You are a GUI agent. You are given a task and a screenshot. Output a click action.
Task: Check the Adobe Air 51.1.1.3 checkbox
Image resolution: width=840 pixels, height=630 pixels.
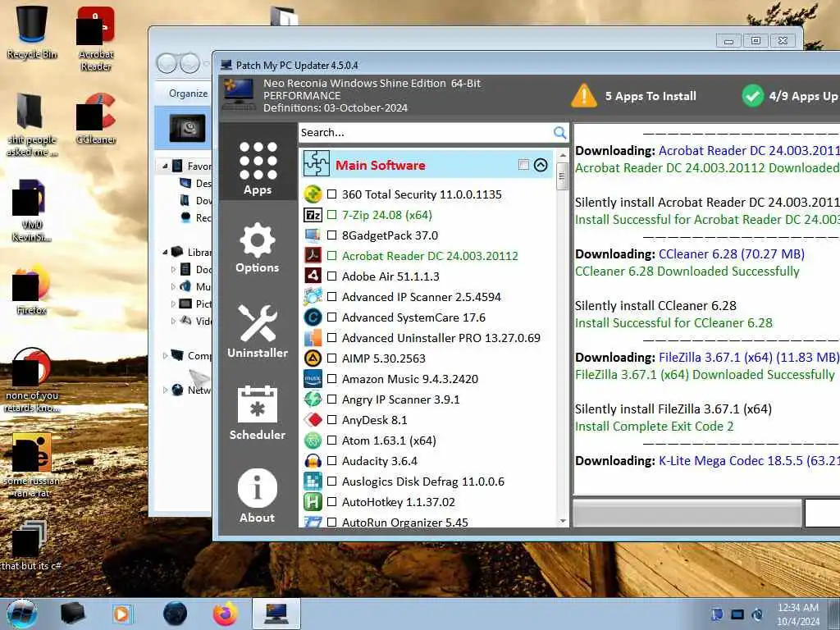[x=331, y=276]
